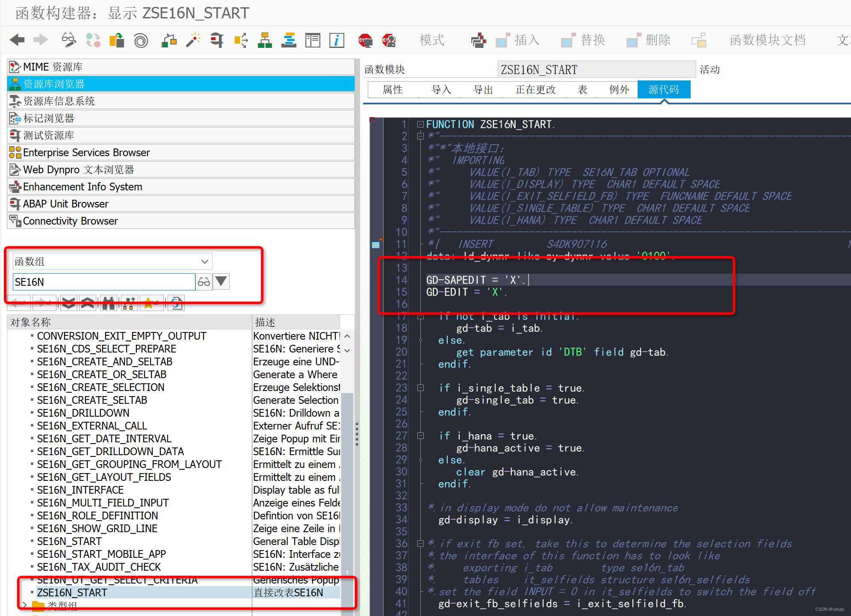Screen dimensions: 851x616
Task: Click the 函数模块文档 button
Action: (x=767, y=40)
